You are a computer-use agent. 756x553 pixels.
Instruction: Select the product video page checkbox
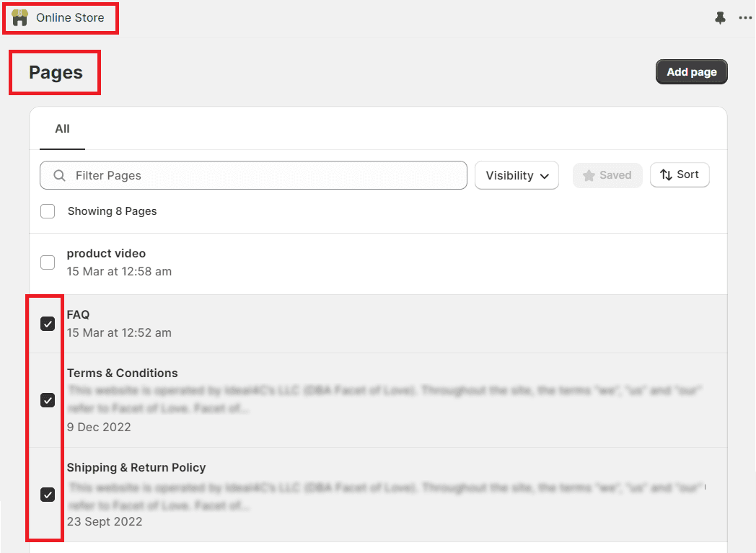click(48, 262)
